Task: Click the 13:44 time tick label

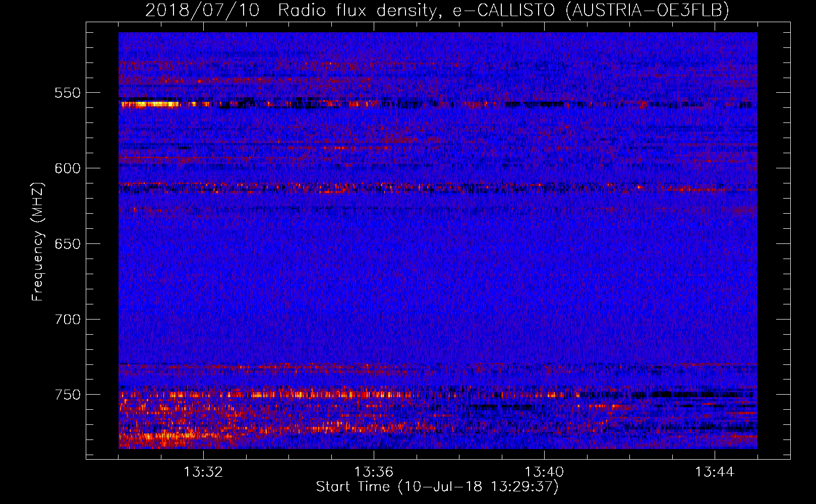Action: (715, 472)
